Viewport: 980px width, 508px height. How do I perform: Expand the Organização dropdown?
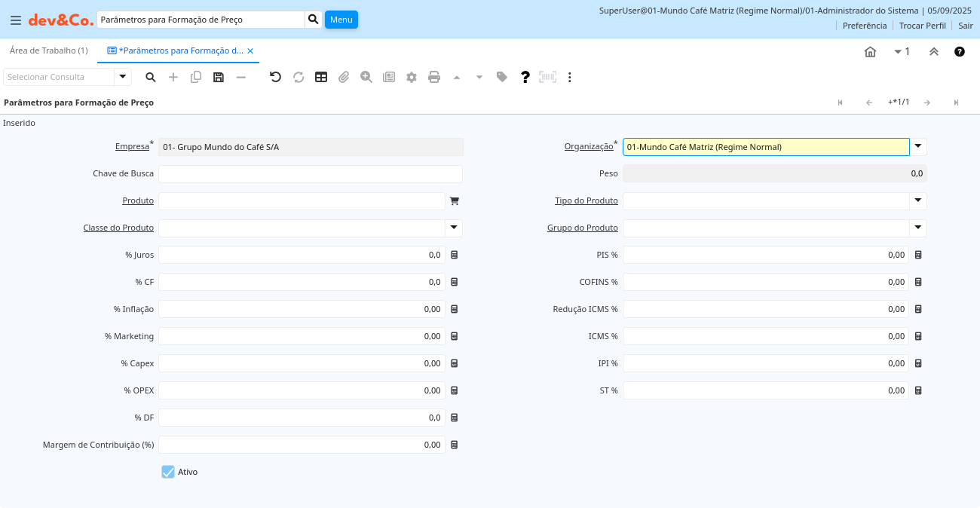tap(918, 147)
